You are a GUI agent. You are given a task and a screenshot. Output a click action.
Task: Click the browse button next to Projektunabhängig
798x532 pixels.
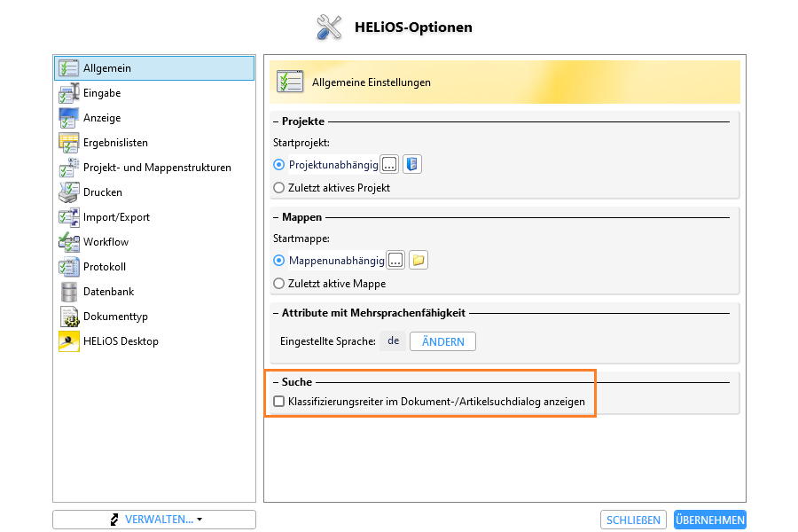pyautogui.click(x=389, y=164)
